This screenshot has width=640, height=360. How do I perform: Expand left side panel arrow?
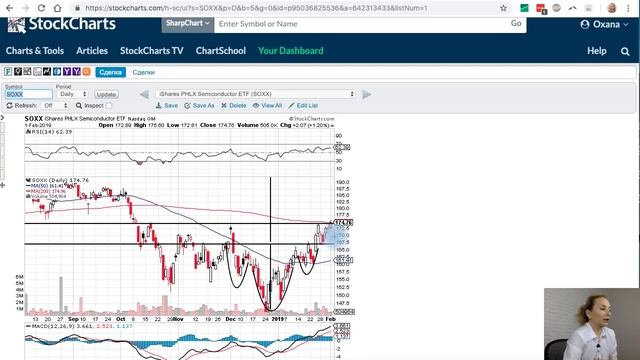coord(2,118)
